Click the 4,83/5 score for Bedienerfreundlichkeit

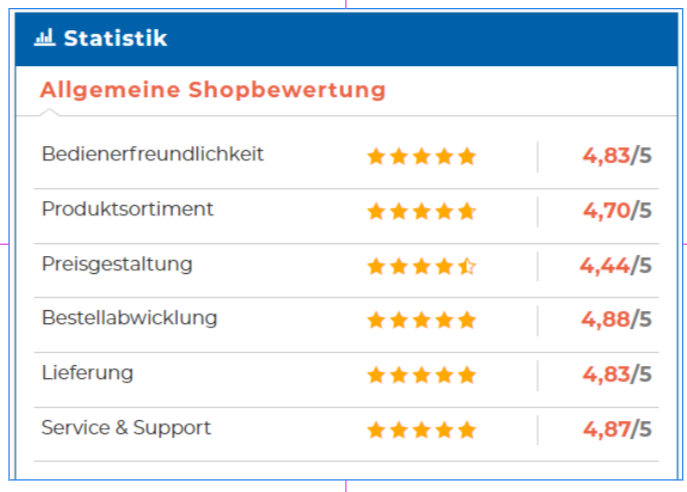point(617,155)
